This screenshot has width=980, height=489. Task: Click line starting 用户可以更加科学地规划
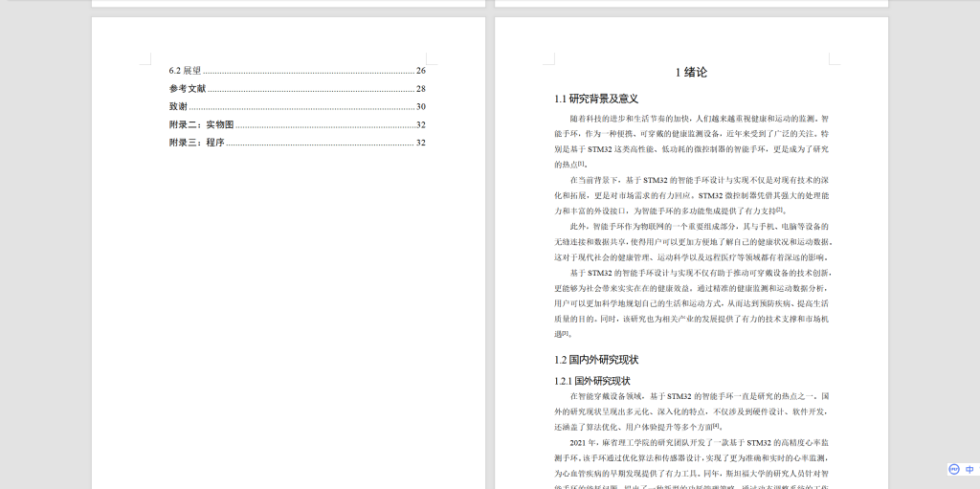(x=692, y=304)
